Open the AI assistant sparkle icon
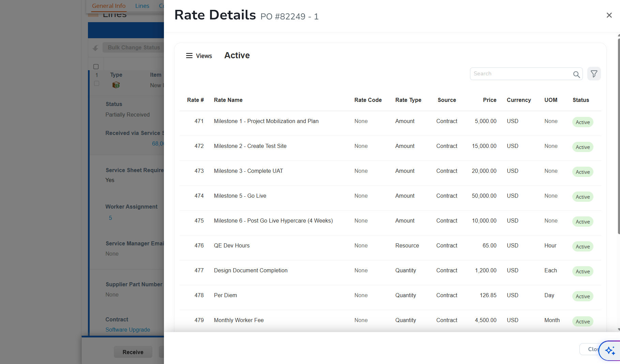Image resolution: width=620 pixels, height=364 pixels. pos(610,350)
